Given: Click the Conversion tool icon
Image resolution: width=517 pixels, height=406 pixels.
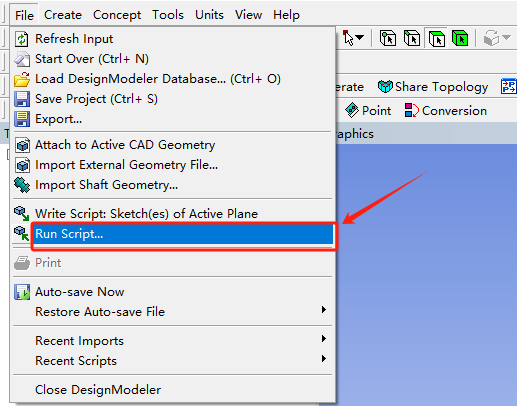Looking at the screenshot, I should (x=411, y=110).
